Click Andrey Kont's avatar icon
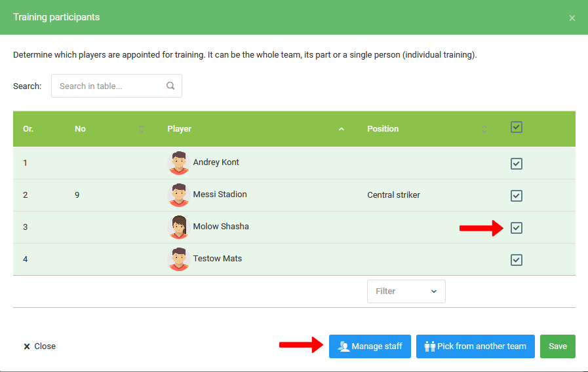Viewport: 588px width, 372px height. [178, 163]
